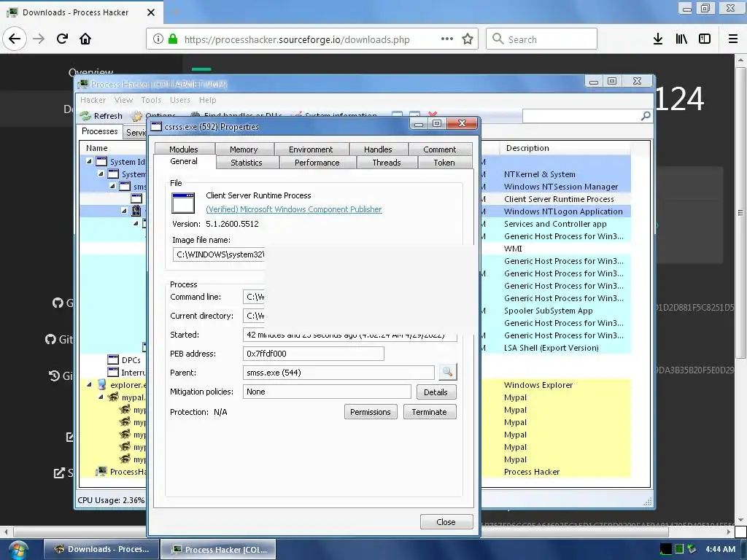Screen dimensions: 747x560
Task: Click the green graph tray icon
Action: [x=679, y=549]
